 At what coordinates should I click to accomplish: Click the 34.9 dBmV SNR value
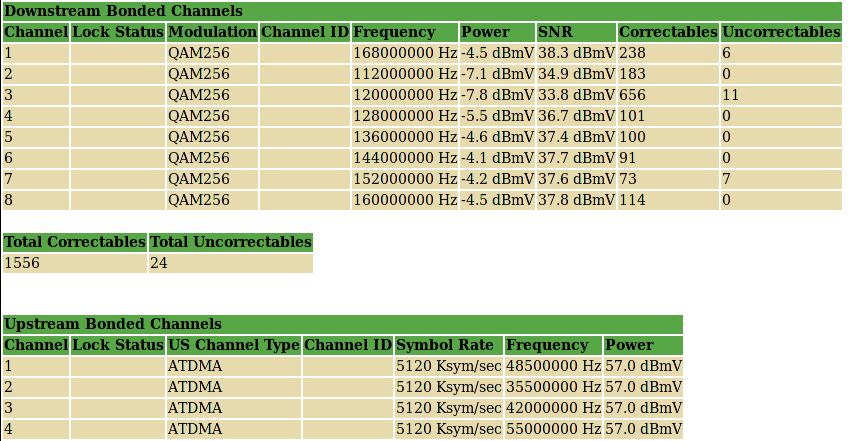click(x=577, y=74)
